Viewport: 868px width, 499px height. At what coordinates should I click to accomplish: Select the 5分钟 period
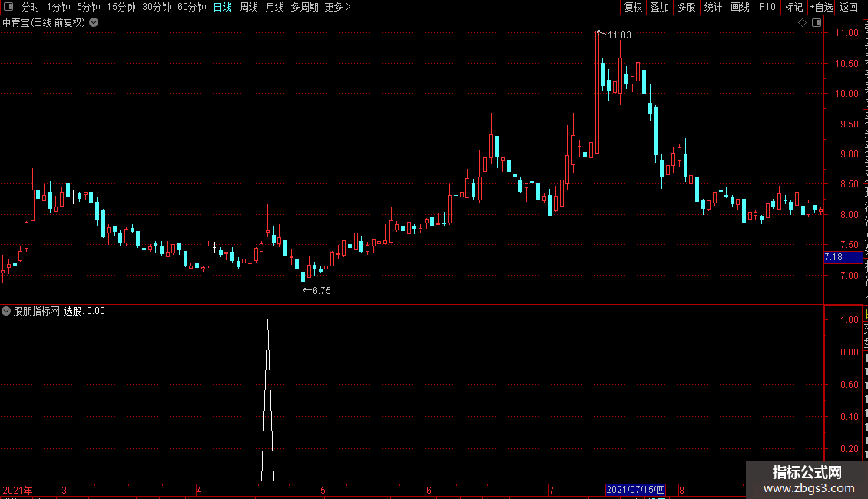click(88, 7)
